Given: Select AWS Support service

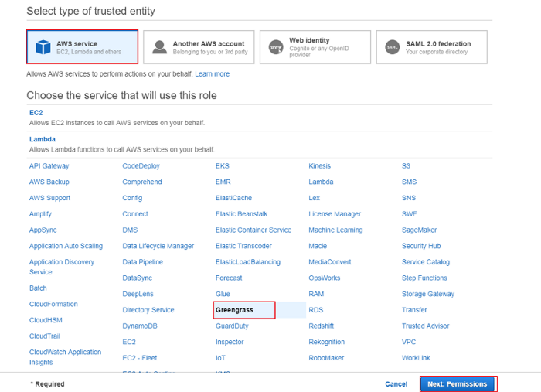Looking at the screenshot, I should click(x=49, y=198).
